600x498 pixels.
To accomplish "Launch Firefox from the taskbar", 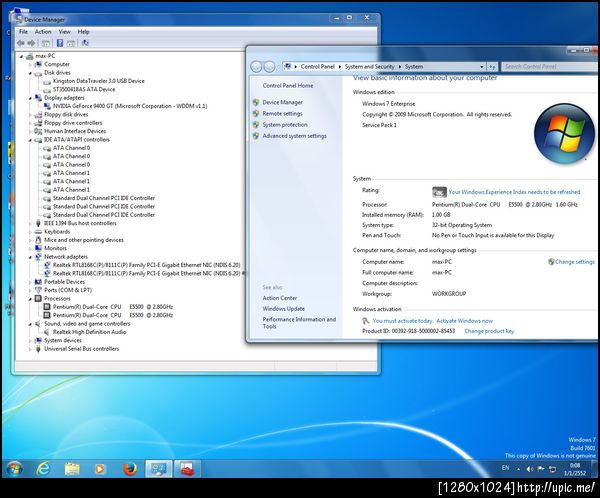I will (x=129, y=468).
